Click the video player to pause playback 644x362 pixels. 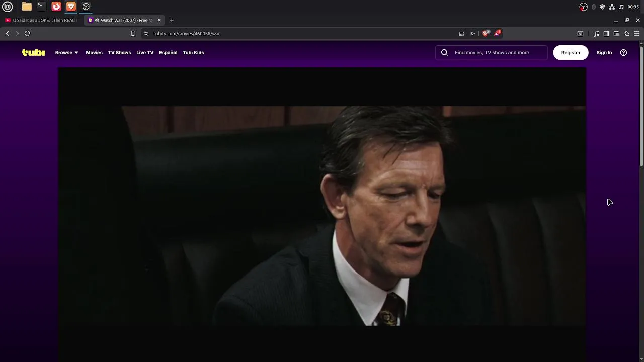(322, 215)
